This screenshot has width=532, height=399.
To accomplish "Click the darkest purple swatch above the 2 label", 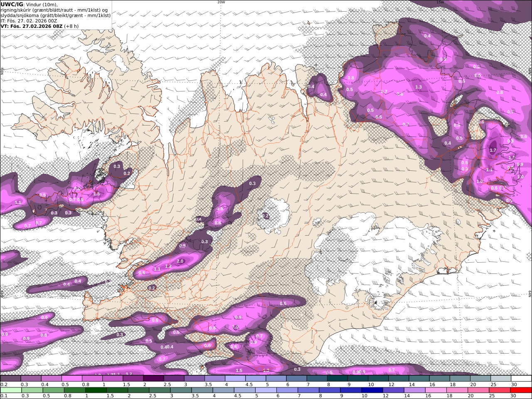I will (153, 379).
